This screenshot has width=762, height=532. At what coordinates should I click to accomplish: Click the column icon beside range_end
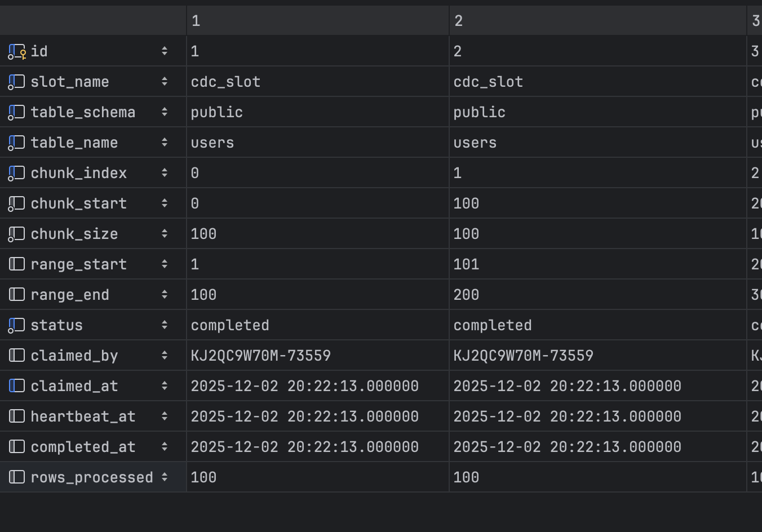[16, 294]
